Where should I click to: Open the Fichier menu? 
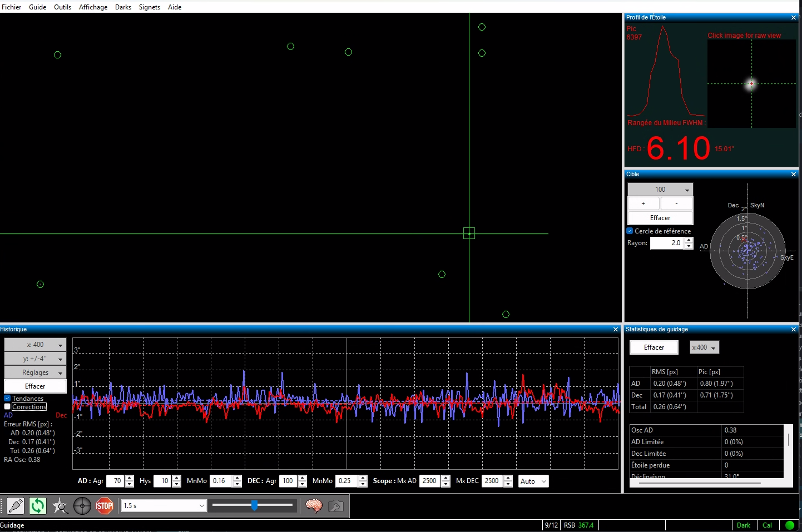pos(12,7)
